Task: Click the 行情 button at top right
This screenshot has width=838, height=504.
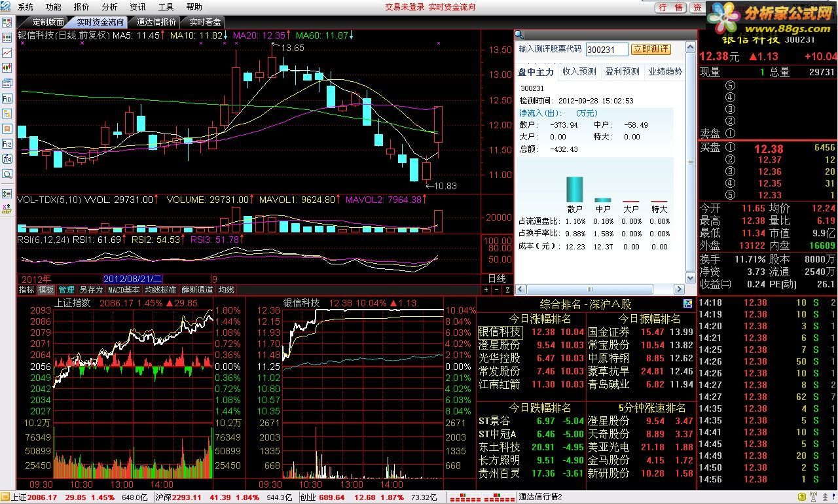Action: coord(671,7)
